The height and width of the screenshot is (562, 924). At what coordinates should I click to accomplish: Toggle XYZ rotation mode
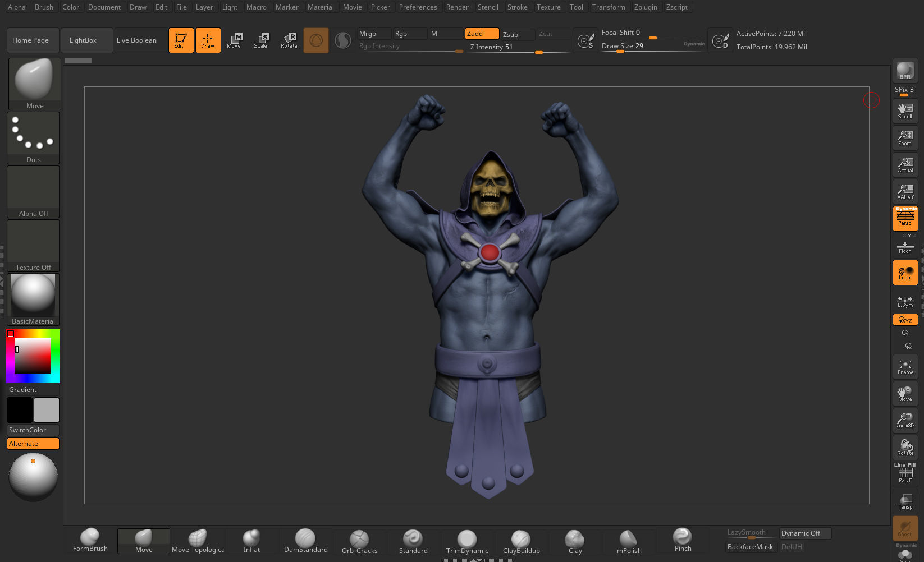[x=905, y=320]
